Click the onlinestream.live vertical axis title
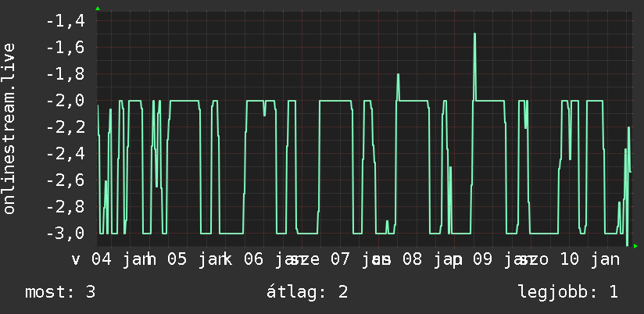Screen dimensions: 644x314 coord(9,128)
